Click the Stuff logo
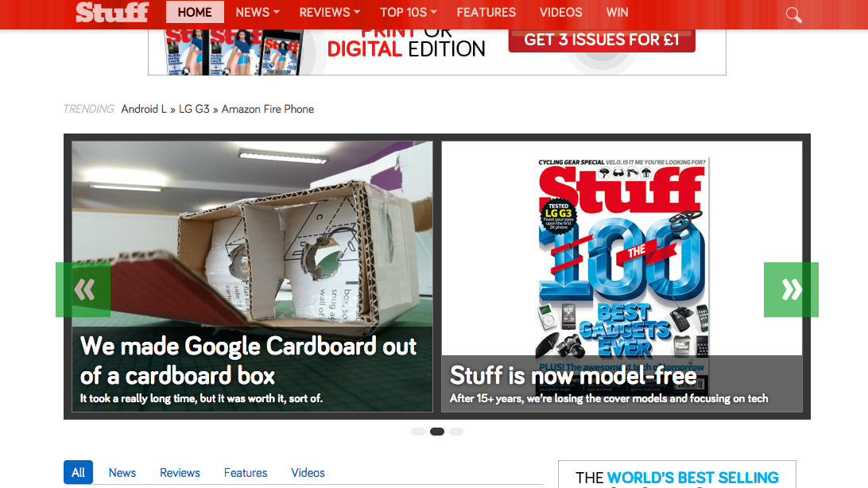The height and width of the screenshot is (488, 868). point(111,13)
